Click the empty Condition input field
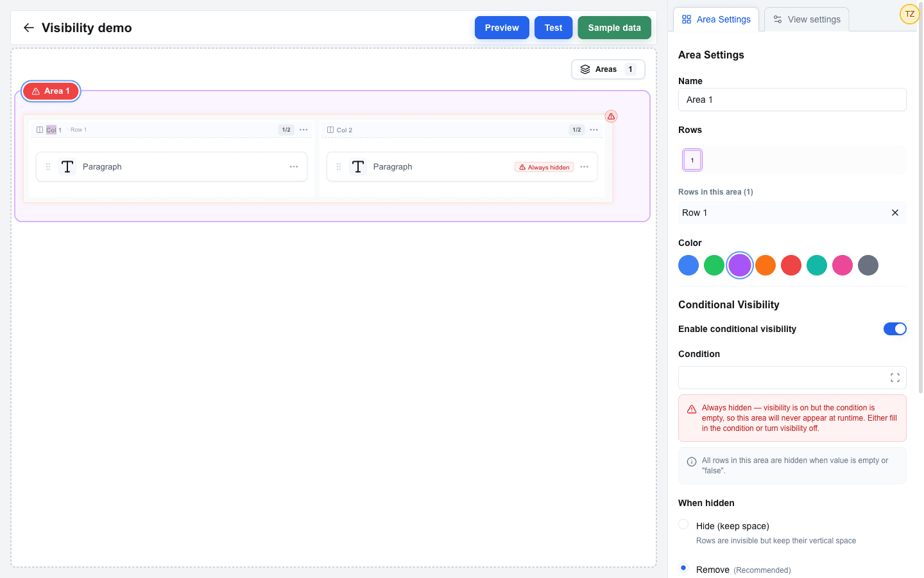This screenshot has width=924, height=578. pos(792,378)
